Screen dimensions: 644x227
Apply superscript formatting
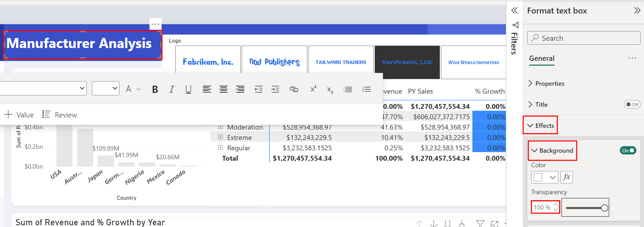pos(313,89)
